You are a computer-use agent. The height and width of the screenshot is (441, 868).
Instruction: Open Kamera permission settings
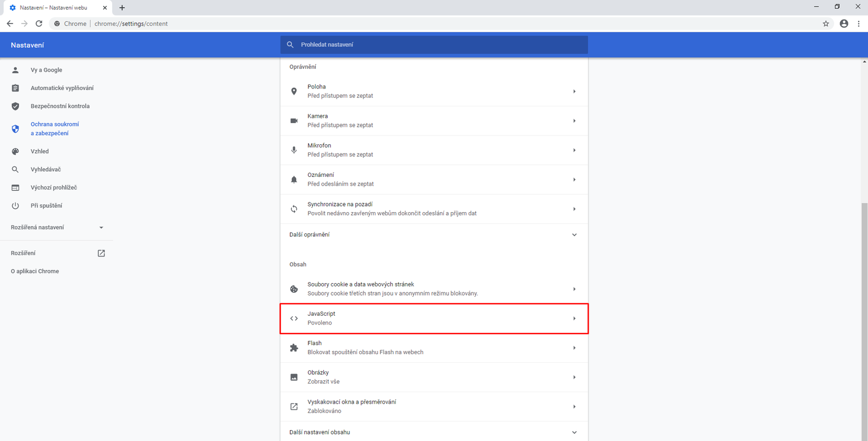click(x=433, y=120)
